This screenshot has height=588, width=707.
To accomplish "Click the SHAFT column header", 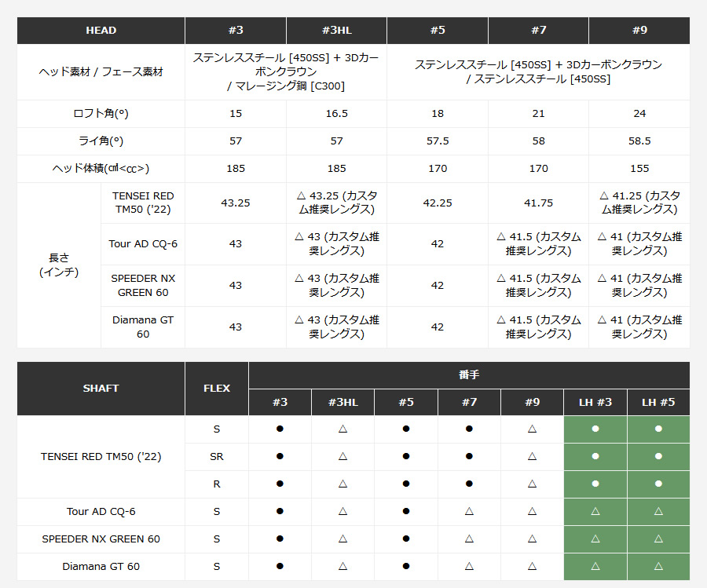I will point(101,389).
